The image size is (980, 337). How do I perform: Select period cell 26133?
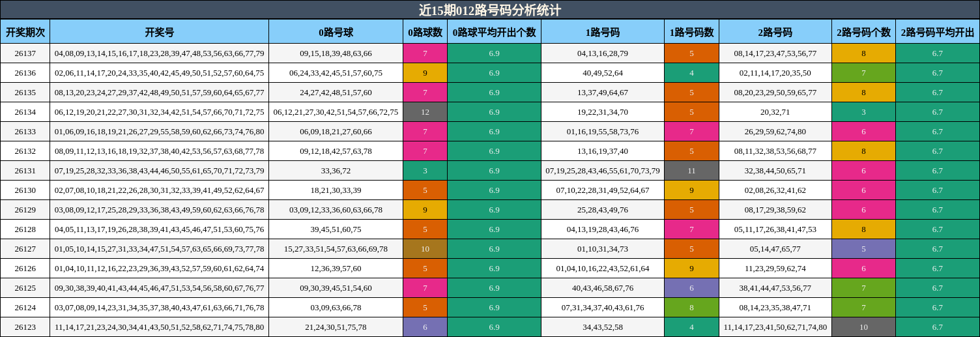[x=25, y=132]
